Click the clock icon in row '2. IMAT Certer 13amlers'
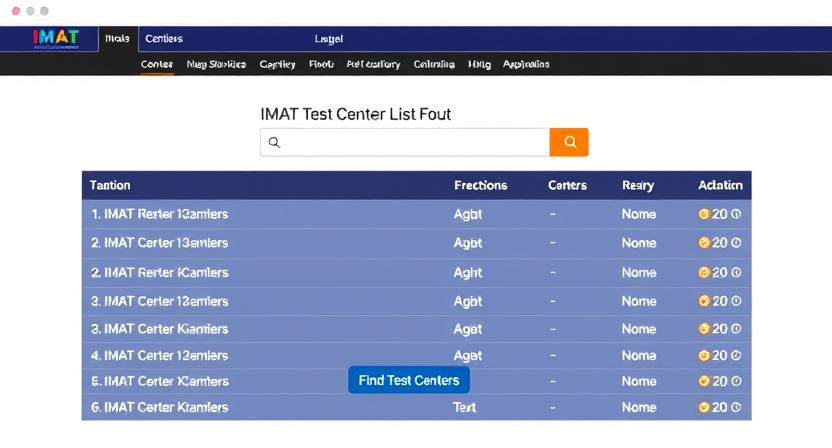 [x=736, y=243]
